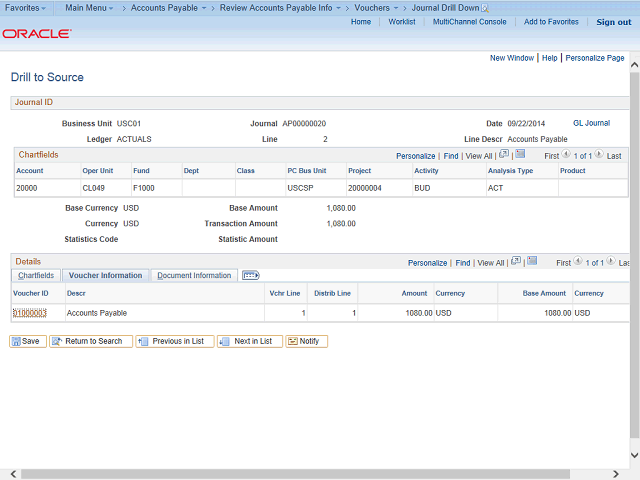Click Show All Columns icon beside tabs
Viewport: 640px width, 480px height.
coord(250,275)
